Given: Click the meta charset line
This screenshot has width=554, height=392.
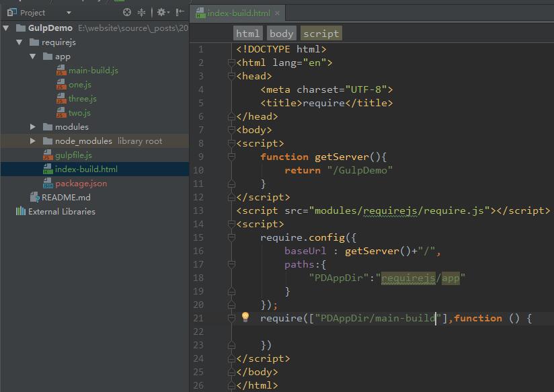Looking at the screenshot, I should point(327,89).
